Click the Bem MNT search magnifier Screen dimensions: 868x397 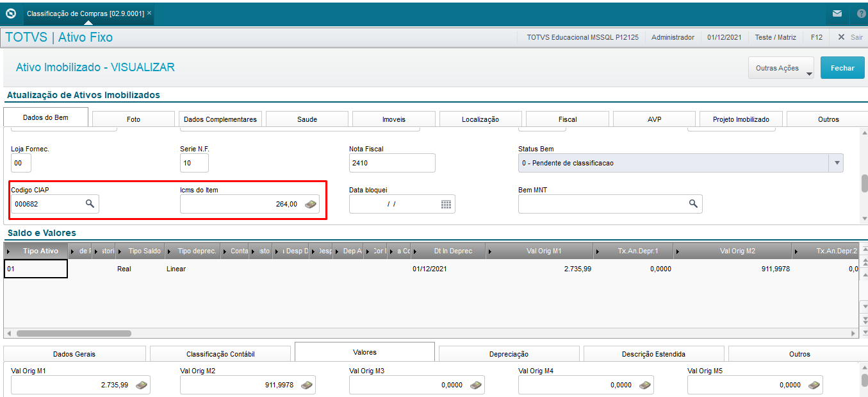point(693,204)
